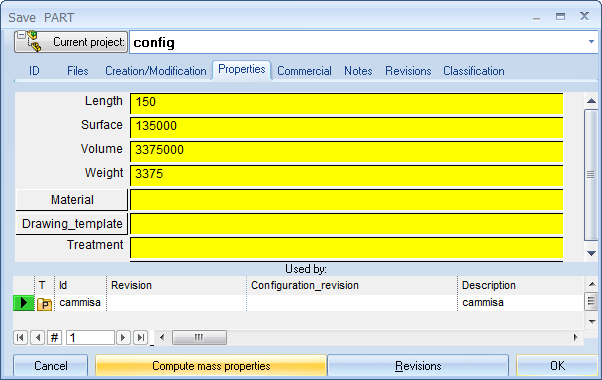Click Compute mass properties button

point(211,366)
